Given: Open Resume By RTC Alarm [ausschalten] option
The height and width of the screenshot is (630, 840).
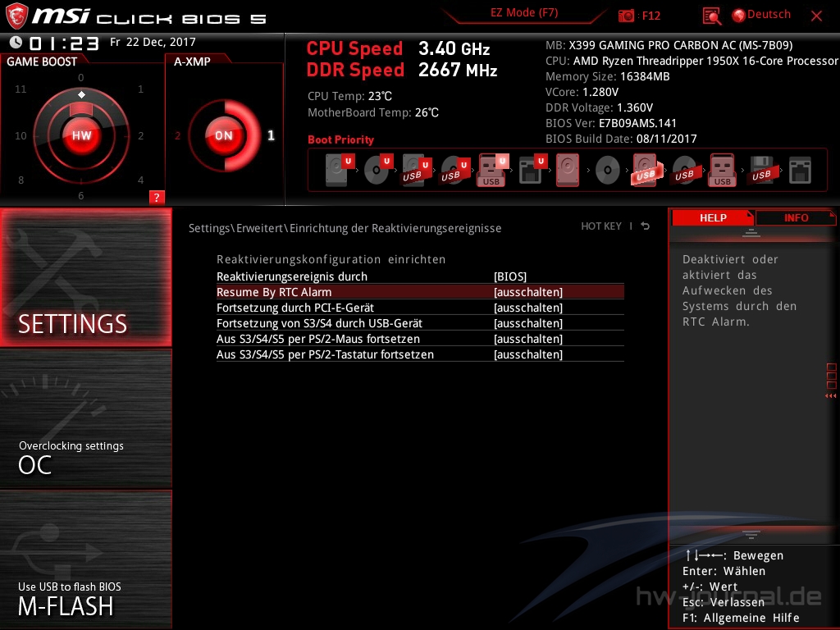Looking at the screenshot, I should (x=528, y=292).
